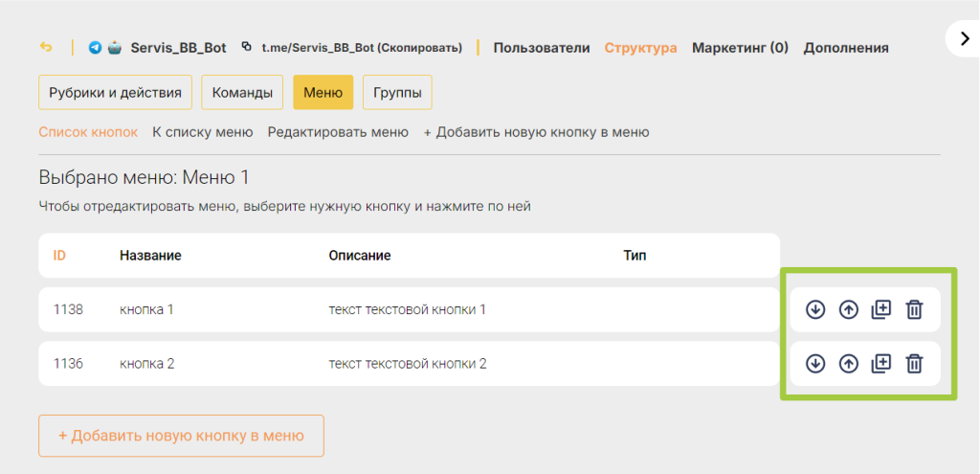Click the Telegram logo icon next to Servis_BB_Bot

pyautogui.click(x=95, y=48)
